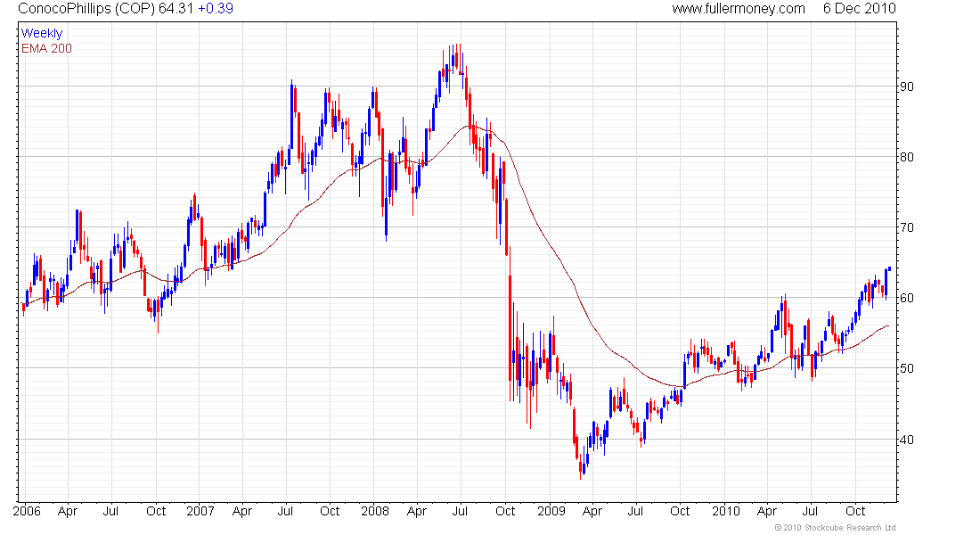Click the 2009 year axis label
This screenshot has height=535, width=980.
pyautogui.click(x=551, y=511)
